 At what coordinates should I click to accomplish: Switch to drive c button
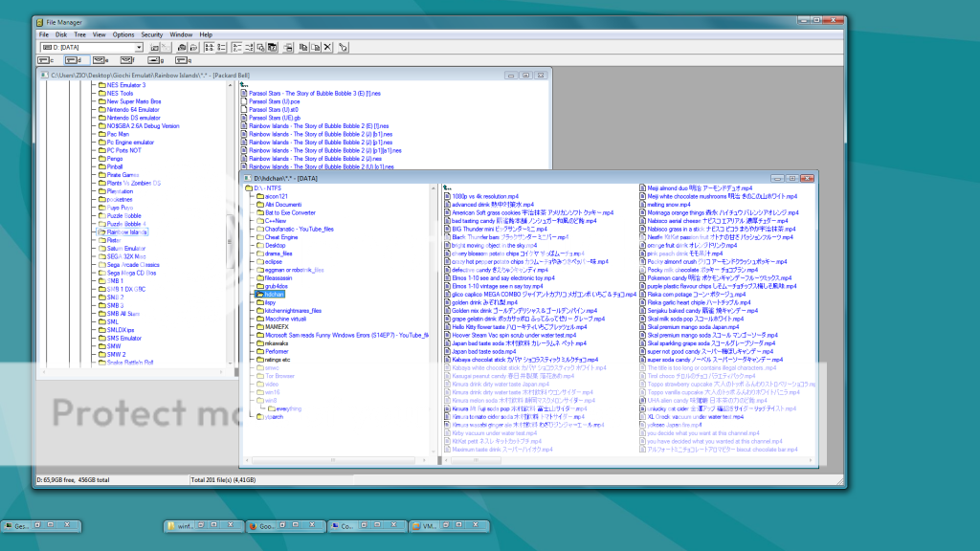click(44, 59)
